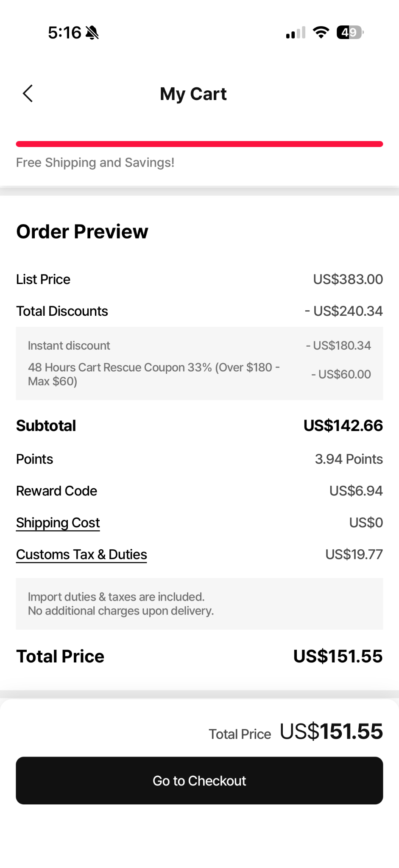
Task: Tap the Order Preview heading
Action: [82, 231]
